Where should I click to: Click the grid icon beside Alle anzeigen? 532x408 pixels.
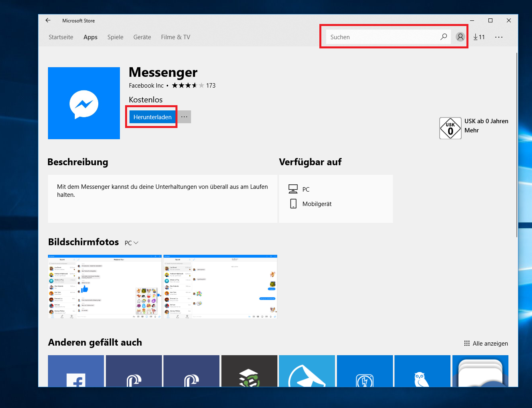click(466, 343)
